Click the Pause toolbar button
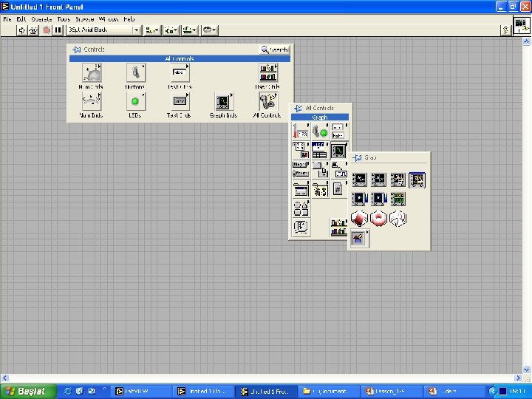Viewport: 532px width, 399px height. (58, 30)
